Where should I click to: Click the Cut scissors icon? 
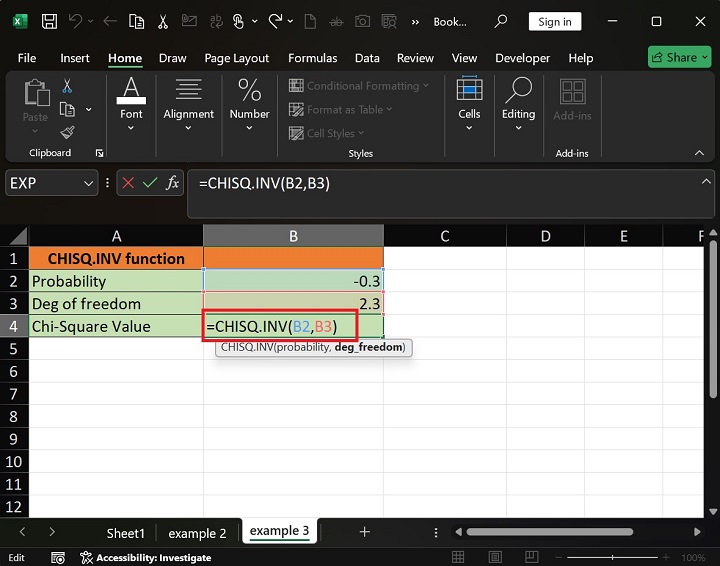click(x=67, y=87)
